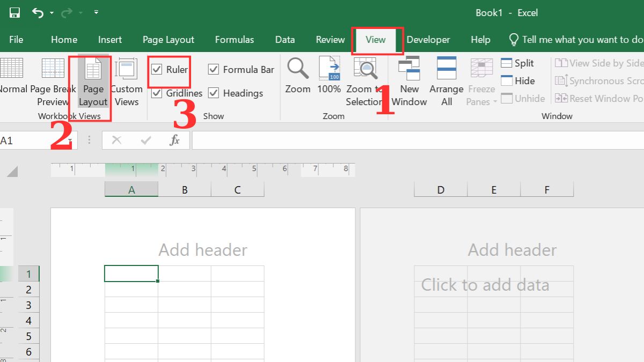This screenshot has width=644, height=362.
Task: Open Custom Views
Action: (127, 81)
